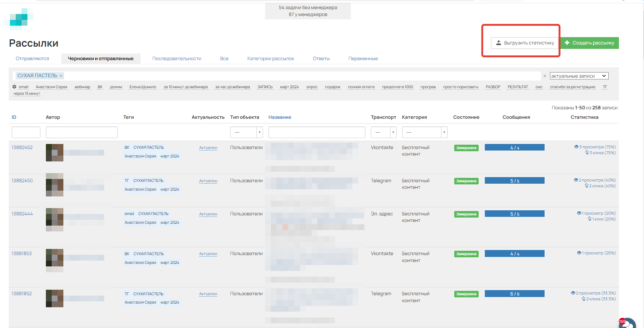This screenshot has height=328, width=644.
Task: Click the Создать рассылку button
Action: point(589,43)
